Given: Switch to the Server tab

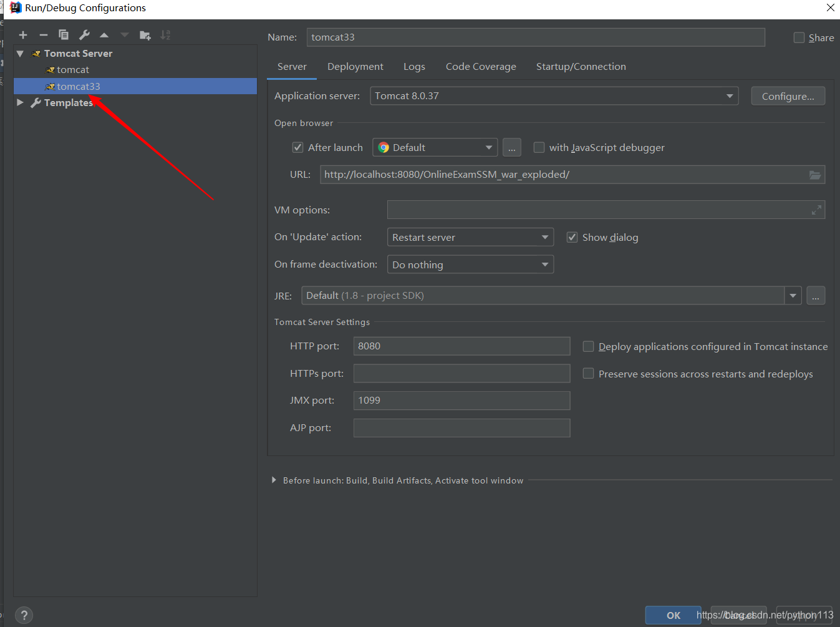Looking at the screenshot, I should click(x=292, y=67).
